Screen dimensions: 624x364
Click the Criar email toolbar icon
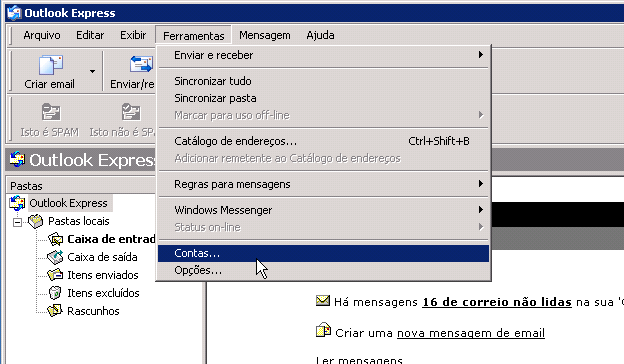click(x=51, y=65)
